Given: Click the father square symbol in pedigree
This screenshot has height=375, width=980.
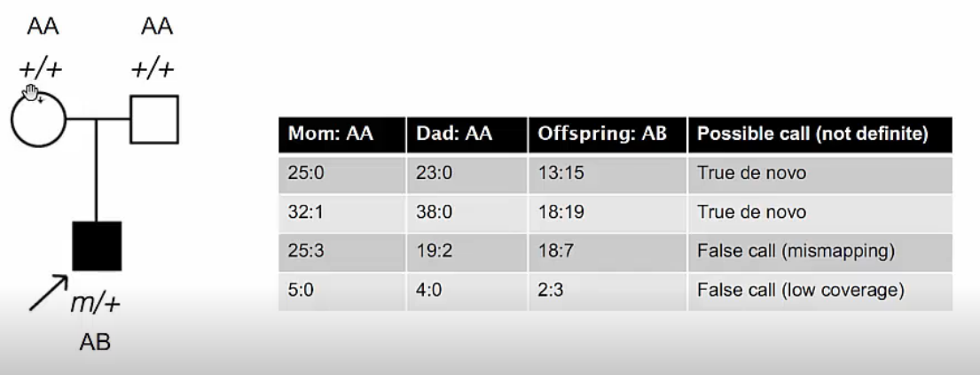Looking at the screenshot, I should point(154,119).
